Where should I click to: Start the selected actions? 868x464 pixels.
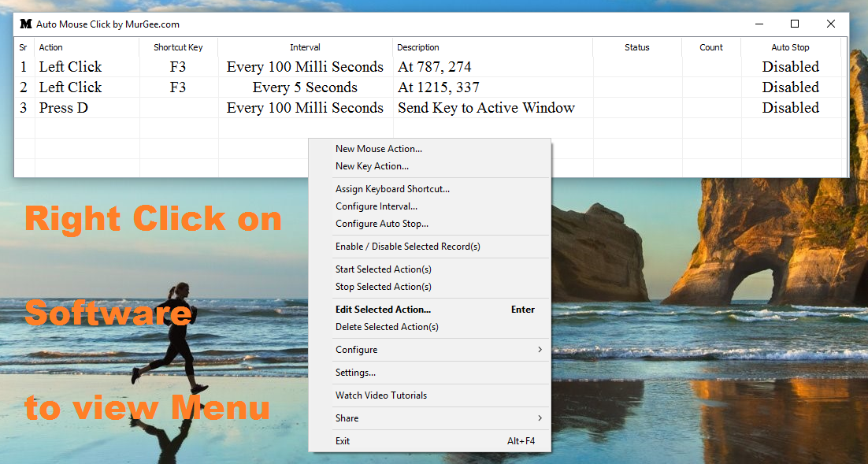pyautogui.click(x=384, y=269)
